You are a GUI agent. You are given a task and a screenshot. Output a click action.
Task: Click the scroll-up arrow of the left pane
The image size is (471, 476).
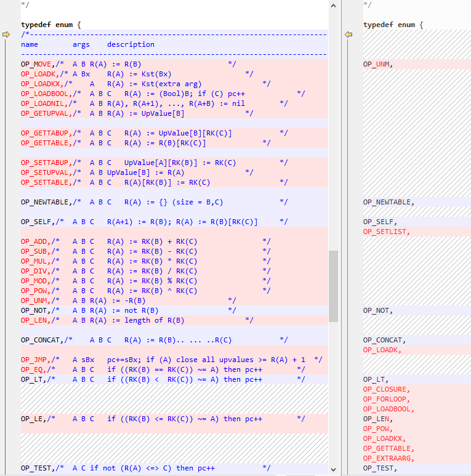point(333,5)
